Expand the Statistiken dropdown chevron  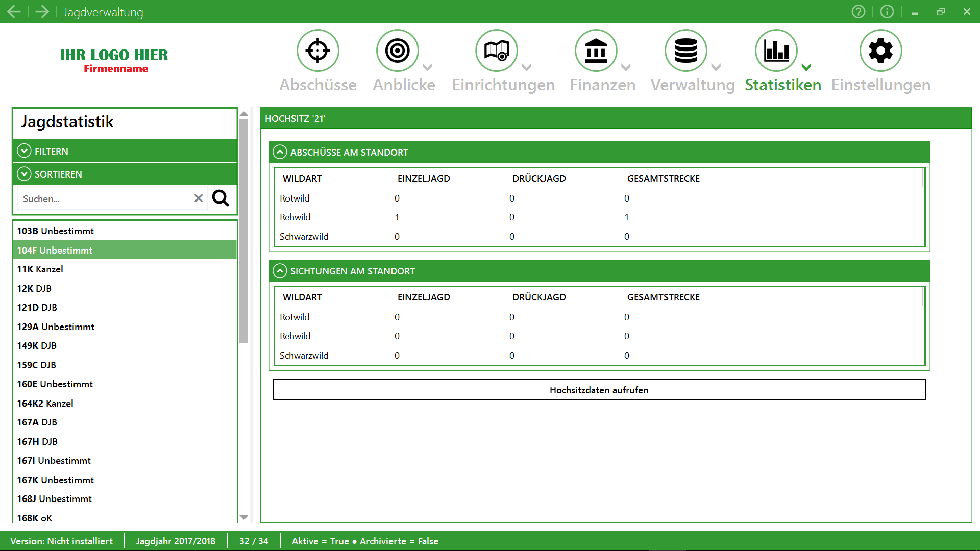pyautogui.click(x=806, y=67)
